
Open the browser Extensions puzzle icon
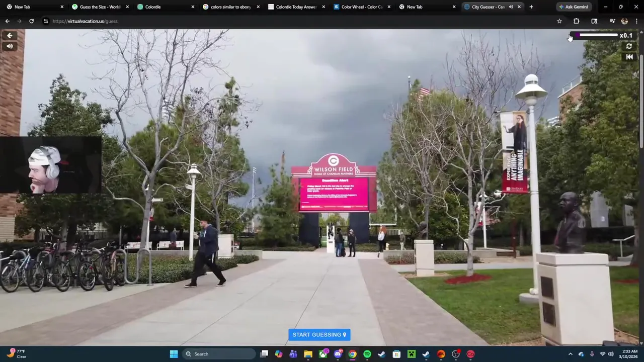pyautogui.click(x=576, y=21)
